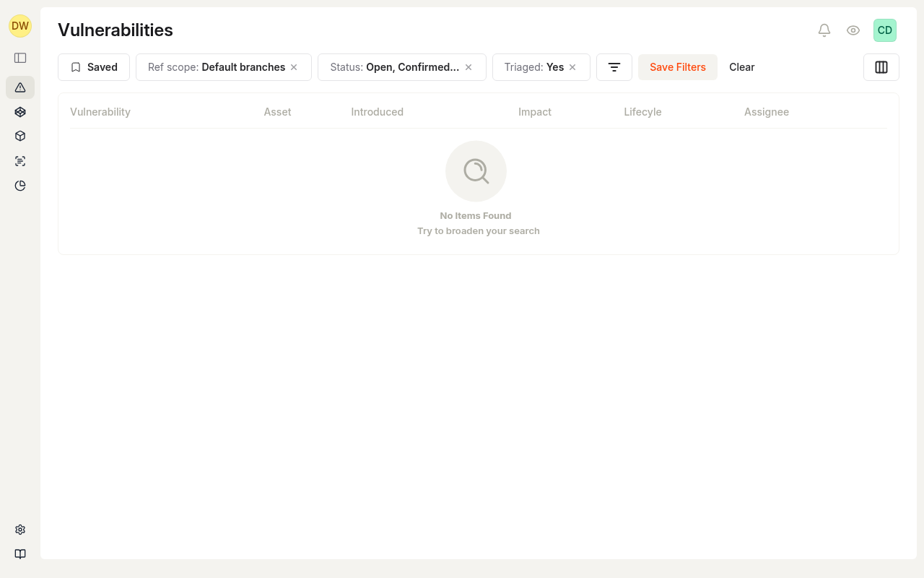Select the dependencies cube icon in sidebar
Viewport: 924px width, 578px height.
click(x=19, y=112)
